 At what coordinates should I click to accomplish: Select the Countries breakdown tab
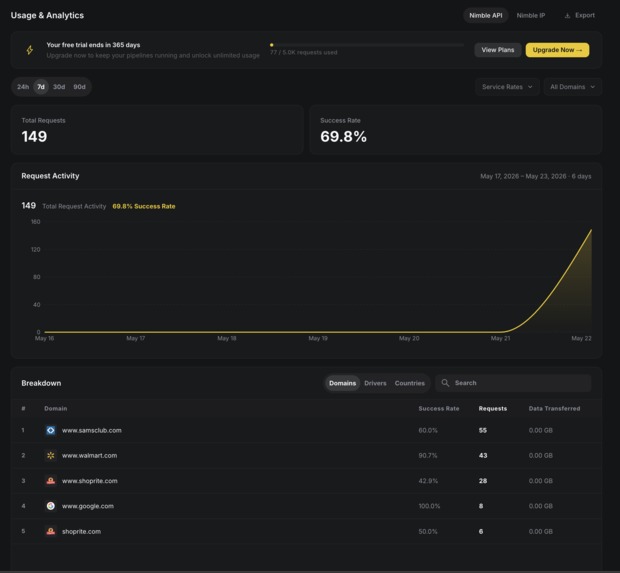tap(410, 383)
